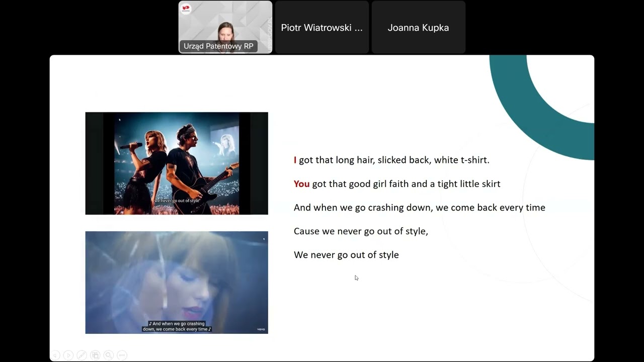Advance with the next slide arrow
This screenshot has height=362, width=644.
coord(68,355)
